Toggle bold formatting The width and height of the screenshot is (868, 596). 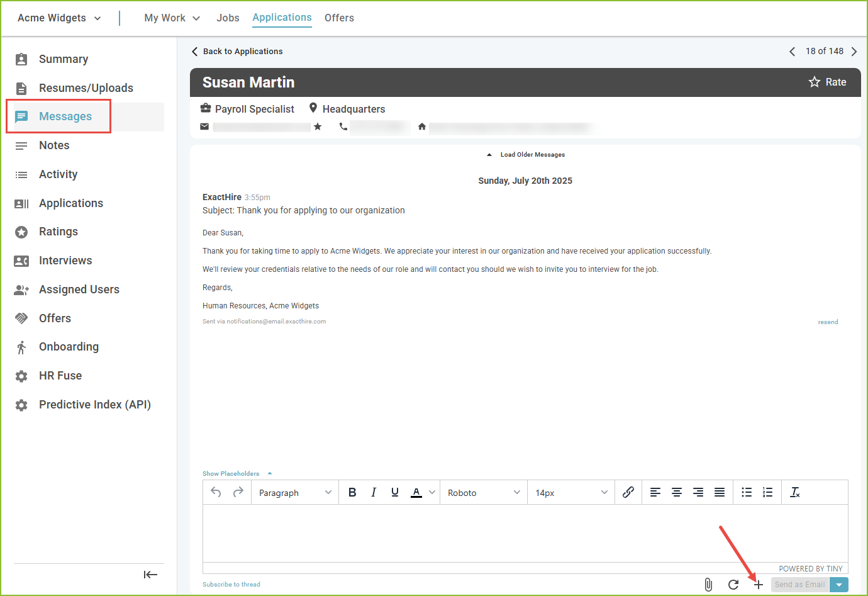pyautogui.click(x=352, y=492)
